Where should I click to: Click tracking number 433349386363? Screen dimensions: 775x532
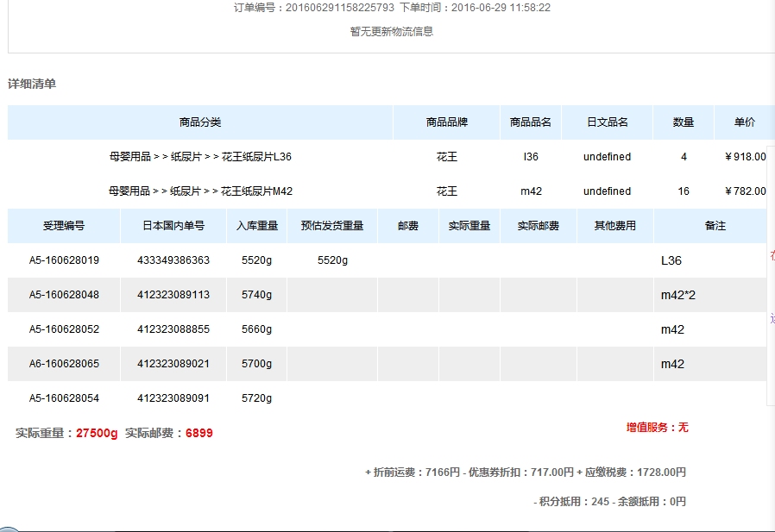[173, 260]
